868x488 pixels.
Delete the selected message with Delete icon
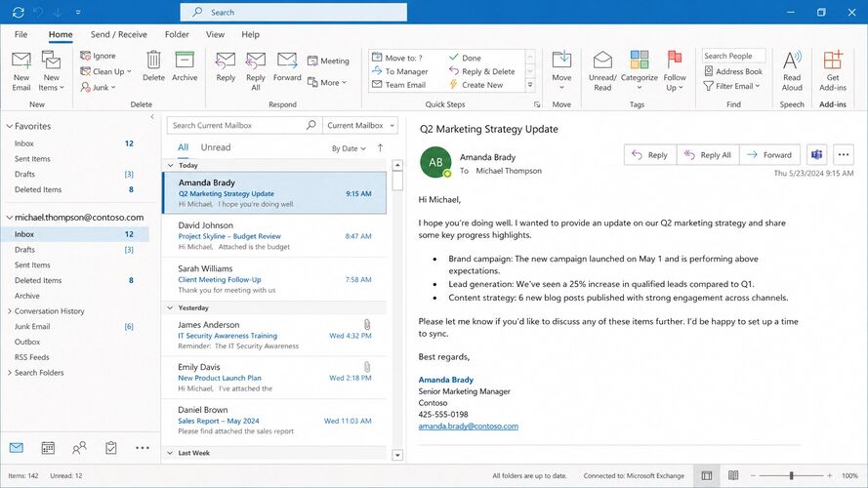pyautogui.click(x=153, y=60)
